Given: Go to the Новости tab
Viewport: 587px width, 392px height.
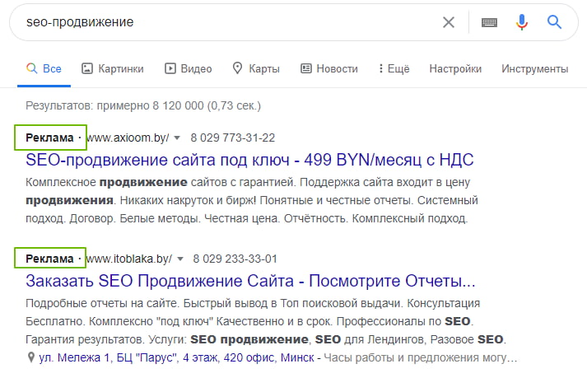Looking at the screenshot, I should [x=328, y=68].
